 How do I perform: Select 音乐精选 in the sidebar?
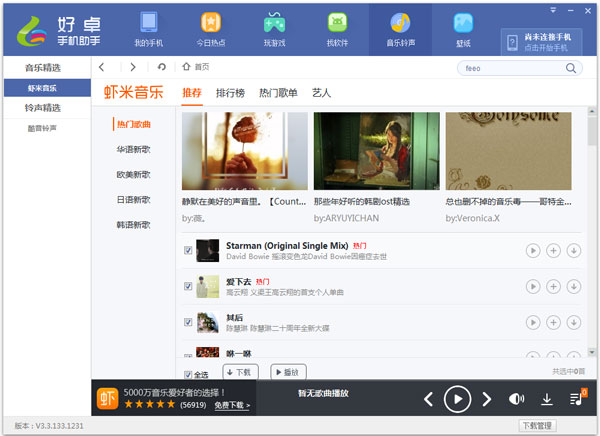click(x=43, y=68)
